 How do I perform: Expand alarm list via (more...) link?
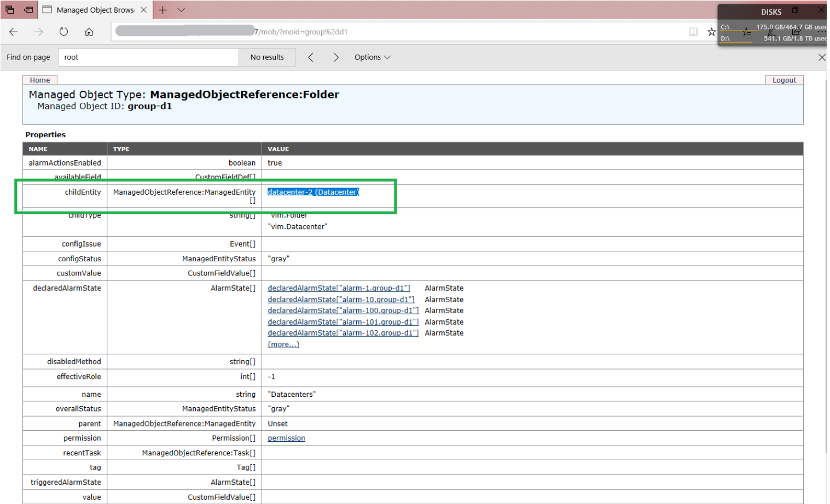pyautogui.click(x=283, y=344)
